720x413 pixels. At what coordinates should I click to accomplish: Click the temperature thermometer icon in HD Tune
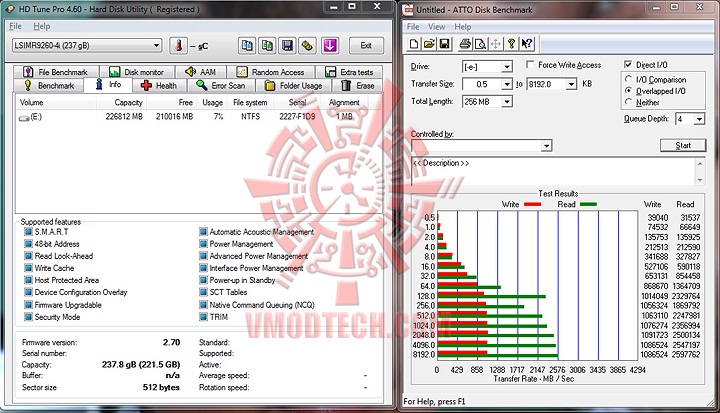tap(179, 45)
